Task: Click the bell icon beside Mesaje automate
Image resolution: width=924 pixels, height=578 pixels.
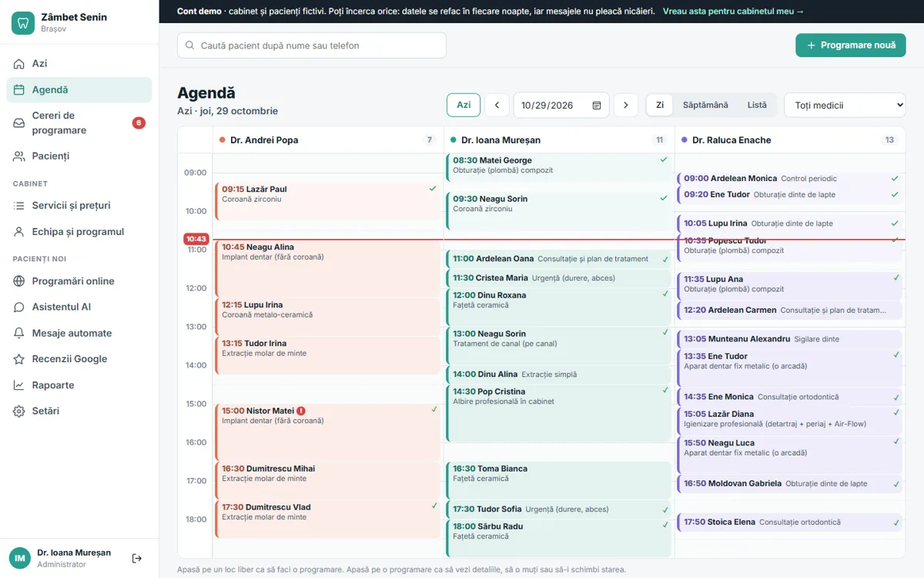Action: 19,333
